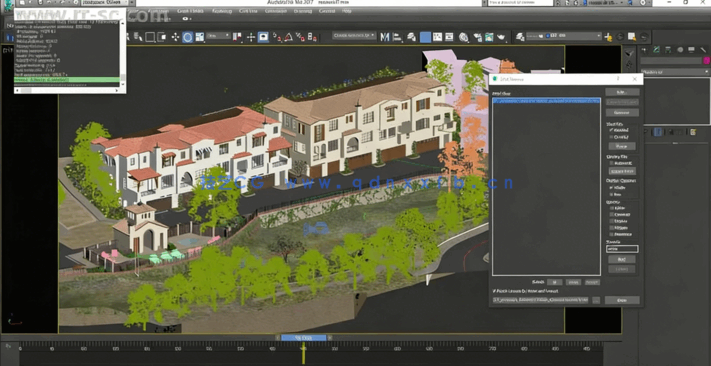
Task: Pick the Select and Scale tool
Action: 200,37
